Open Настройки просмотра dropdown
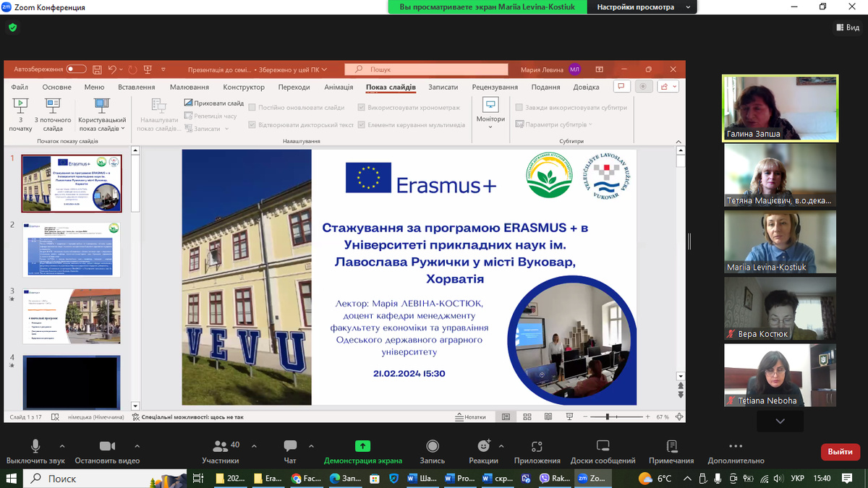 [642, 7]
